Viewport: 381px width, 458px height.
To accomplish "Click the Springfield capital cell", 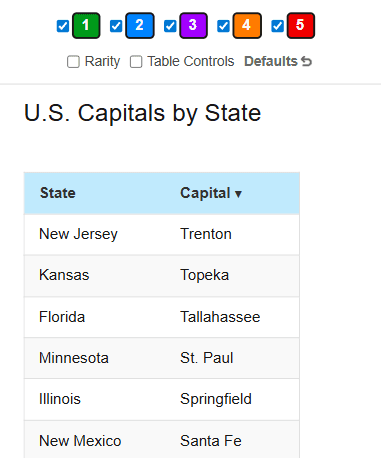I will click(x=216, y=399).
